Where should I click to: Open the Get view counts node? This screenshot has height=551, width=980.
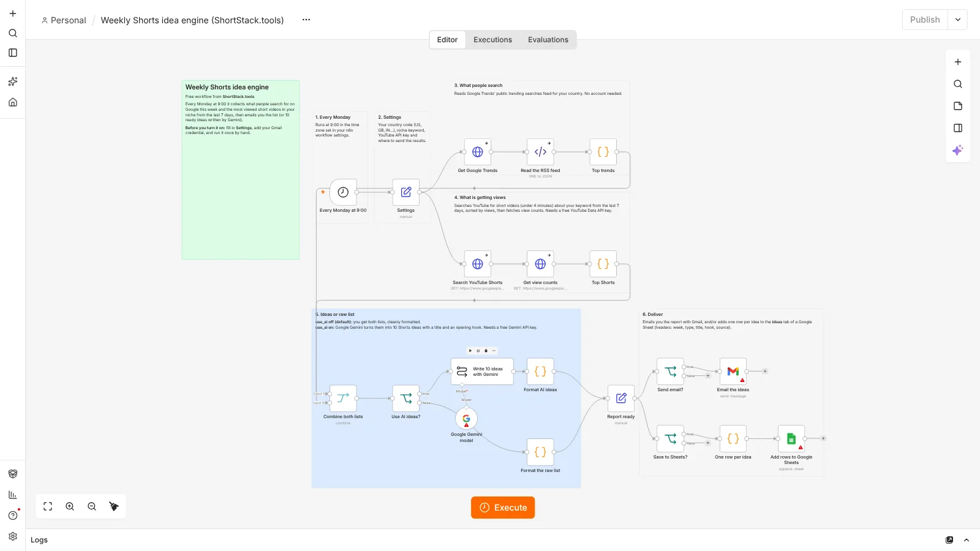click(x=540, y=264)
